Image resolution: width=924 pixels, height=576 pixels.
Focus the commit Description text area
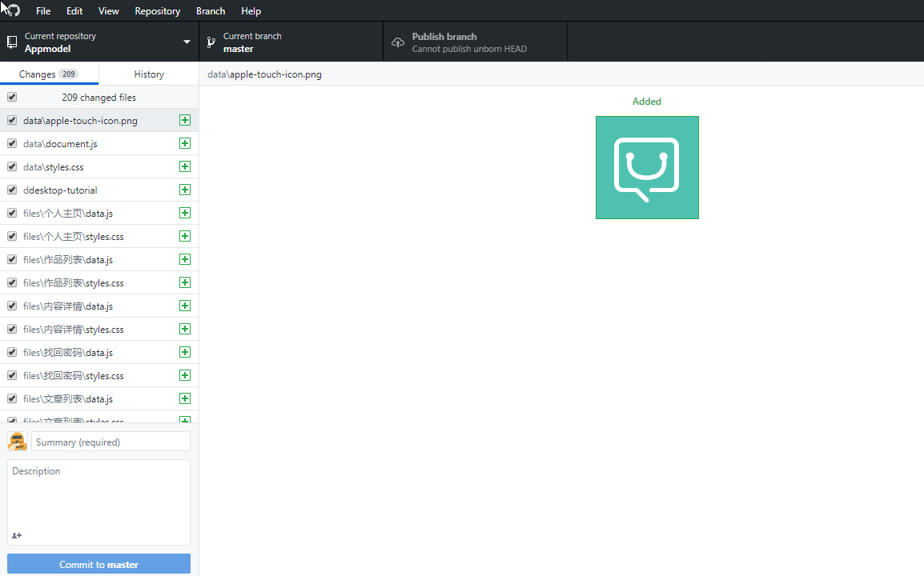pos(98,502)
